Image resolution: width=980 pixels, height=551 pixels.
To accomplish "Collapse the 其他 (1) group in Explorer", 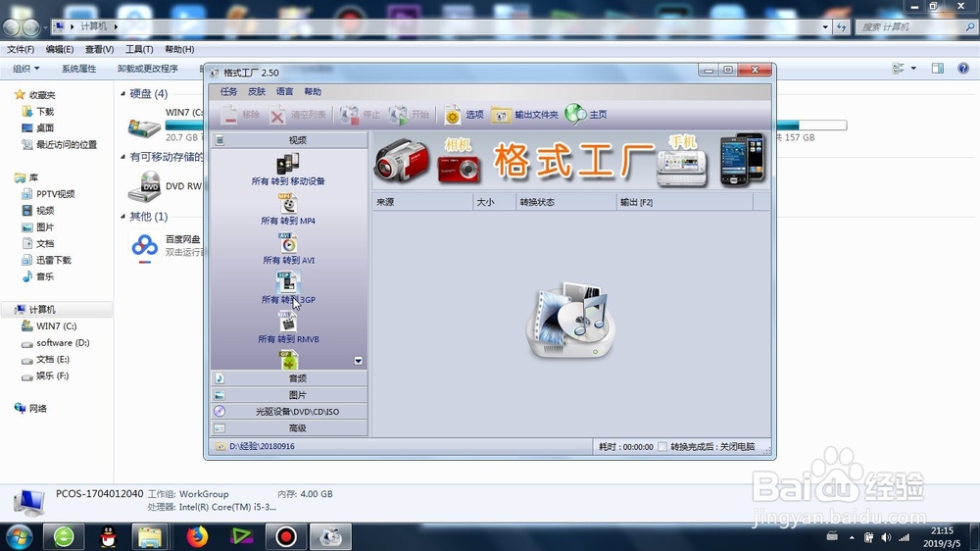I will click(123, 217).
